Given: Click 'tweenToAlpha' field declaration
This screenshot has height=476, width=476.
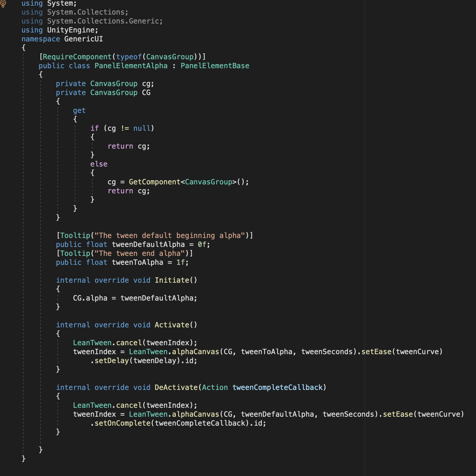Looking at the screenshot, I should pos(138,262).
